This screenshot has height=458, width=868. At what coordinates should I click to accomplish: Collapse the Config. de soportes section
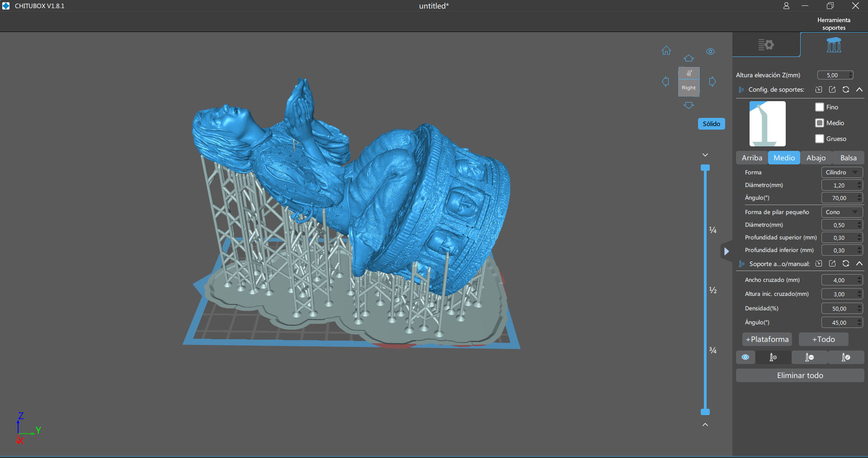click(859, 89)
